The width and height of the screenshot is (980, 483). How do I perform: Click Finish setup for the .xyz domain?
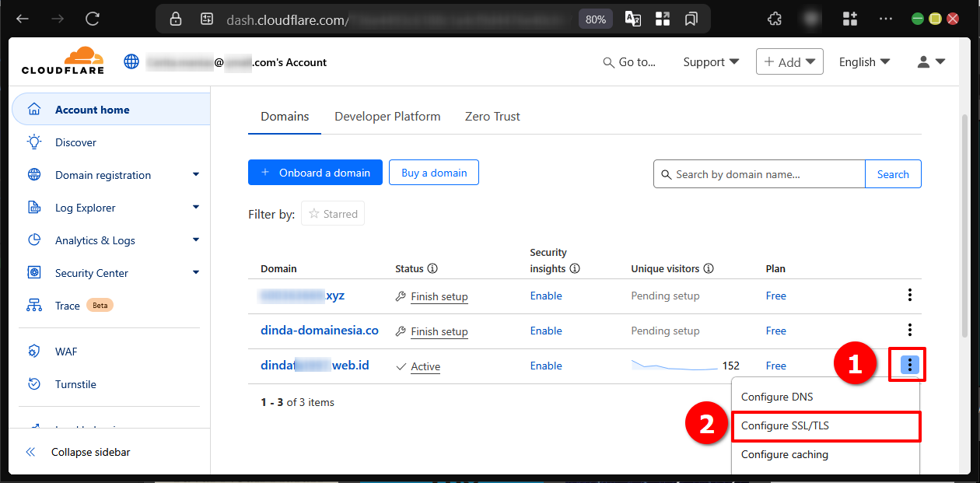tap(439, 296)
